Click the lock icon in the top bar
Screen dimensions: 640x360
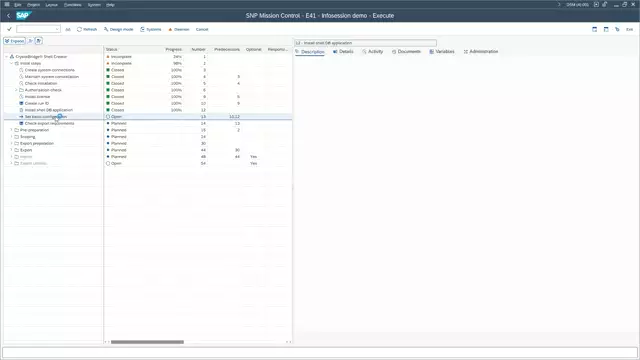tap(605, 4)
